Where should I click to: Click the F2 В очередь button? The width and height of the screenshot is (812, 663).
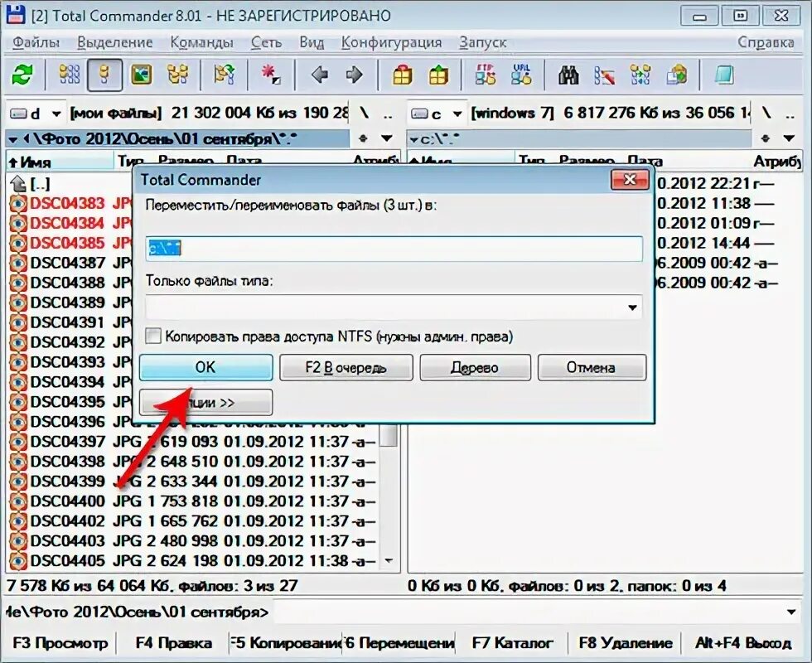(346, 368)
